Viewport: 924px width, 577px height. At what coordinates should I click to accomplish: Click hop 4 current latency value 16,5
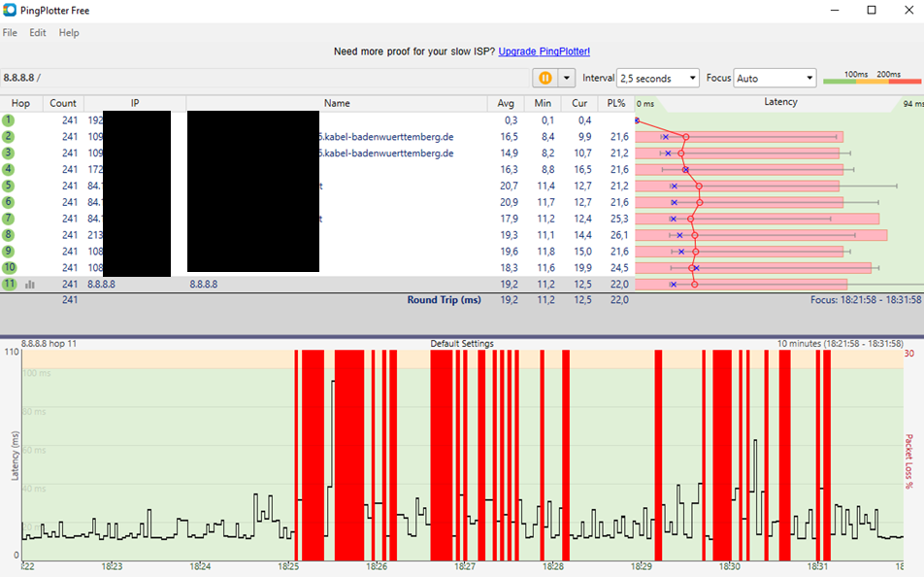click(x=582, y=169)
